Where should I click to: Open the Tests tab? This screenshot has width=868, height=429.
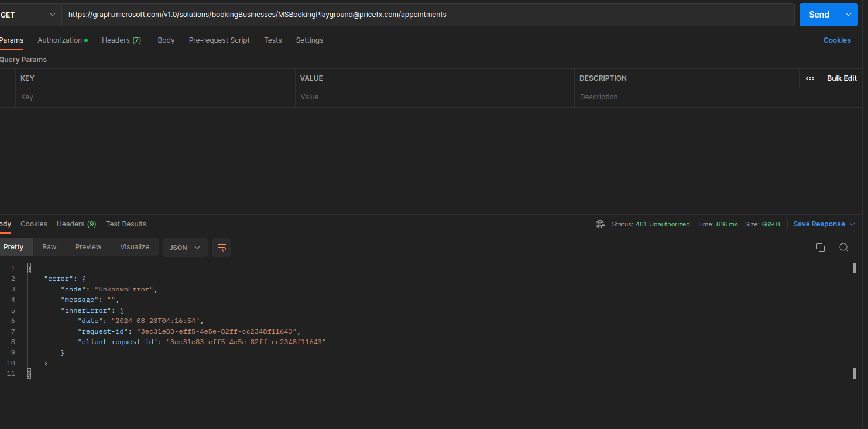273,40
